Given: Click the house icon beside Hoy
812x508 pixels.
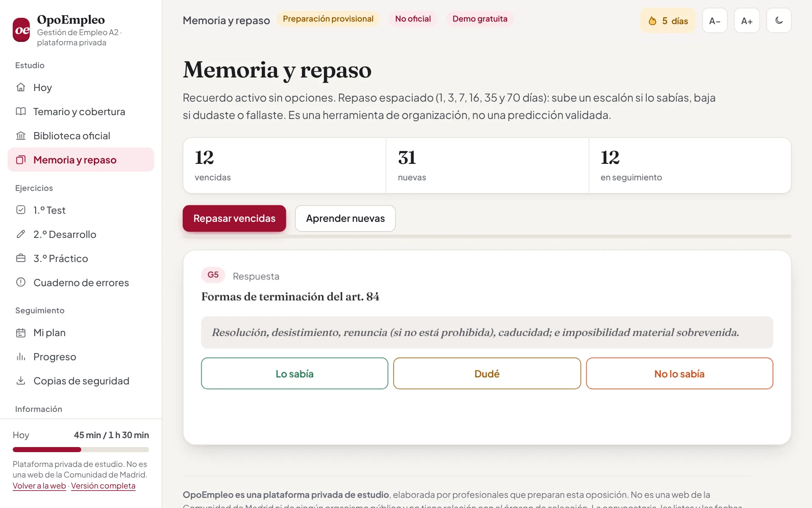Looking at the screenshot, I should [x=21, y=87].
